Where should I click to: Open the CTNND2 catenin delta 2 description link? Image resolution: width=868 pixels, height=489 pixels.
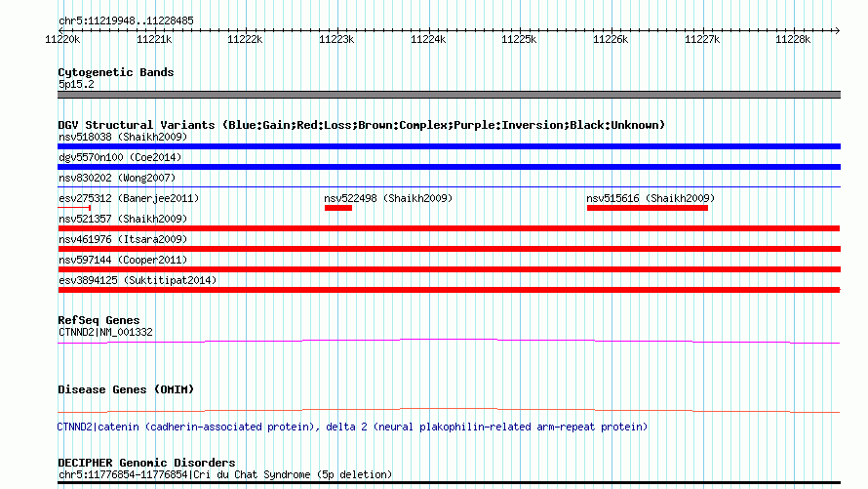(x=352, y=427)
